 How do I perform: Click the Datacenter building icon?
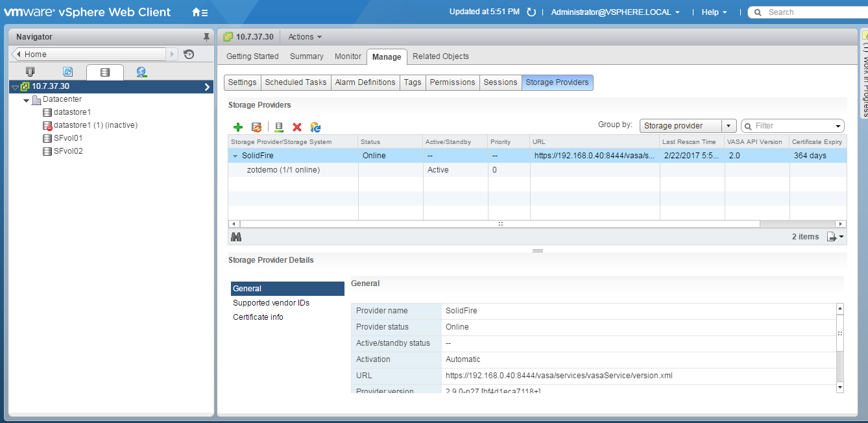click(x=36, y=100)
